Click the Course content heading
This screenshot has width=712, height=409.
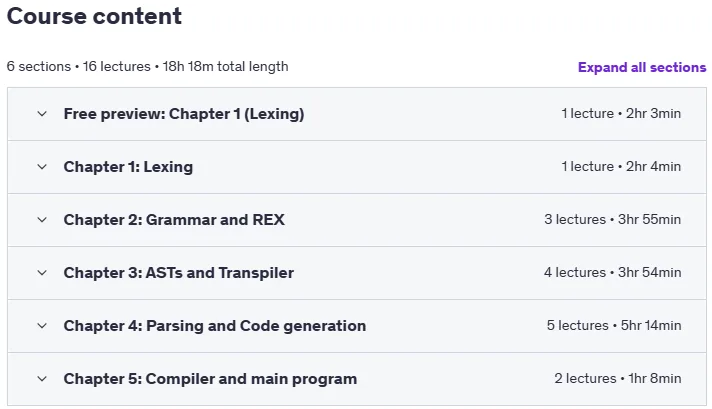(94, 16)
